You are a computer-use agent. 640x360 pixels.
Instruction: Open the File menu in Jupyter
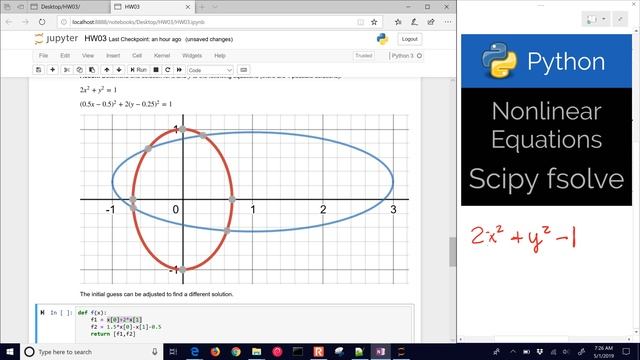pyautogui.click(x=43, y=56)
